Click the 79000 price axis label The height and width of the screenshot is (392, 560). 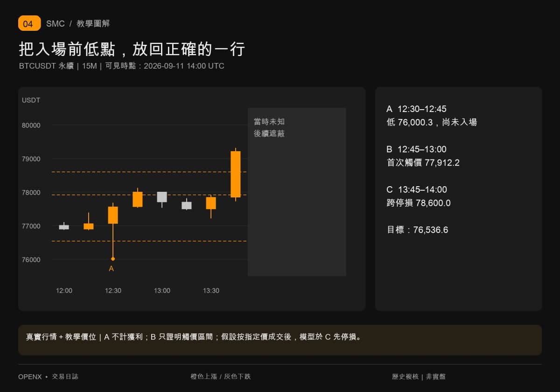(31, 159)
